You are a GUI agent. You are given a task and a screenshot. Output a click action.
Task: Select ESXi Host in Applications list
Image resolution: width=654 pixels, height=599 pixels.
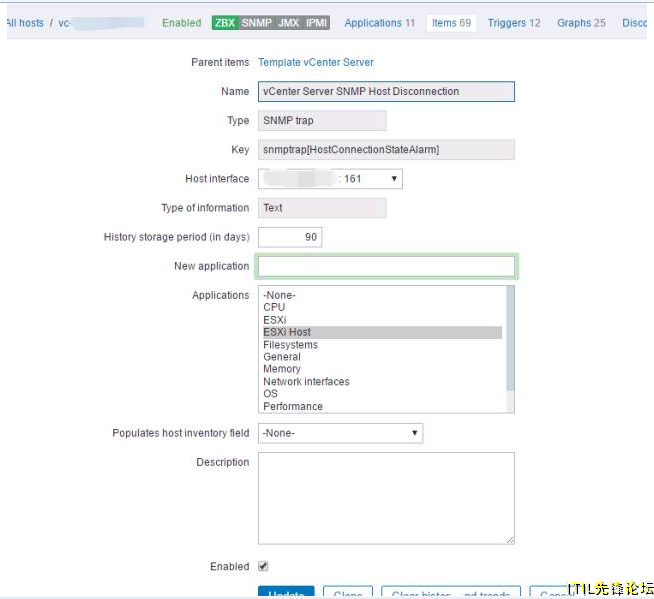coord(382,332)
